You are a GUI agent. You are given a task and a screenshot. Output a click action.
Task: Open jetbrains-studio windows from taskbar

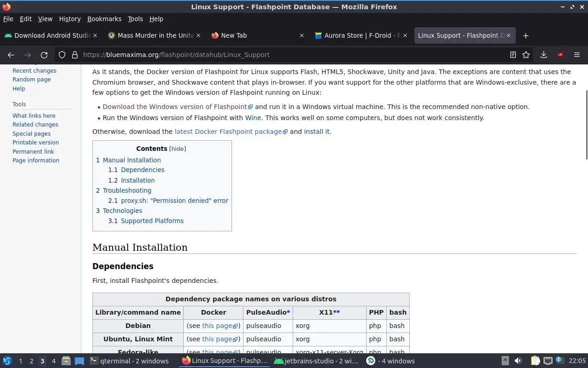(316, 361)
